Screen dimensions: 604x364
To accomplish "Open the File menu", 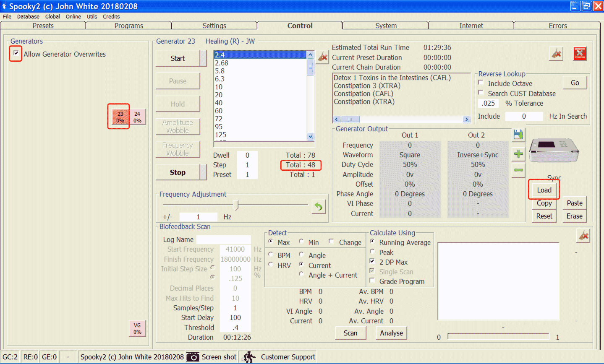I will point(7,17).
